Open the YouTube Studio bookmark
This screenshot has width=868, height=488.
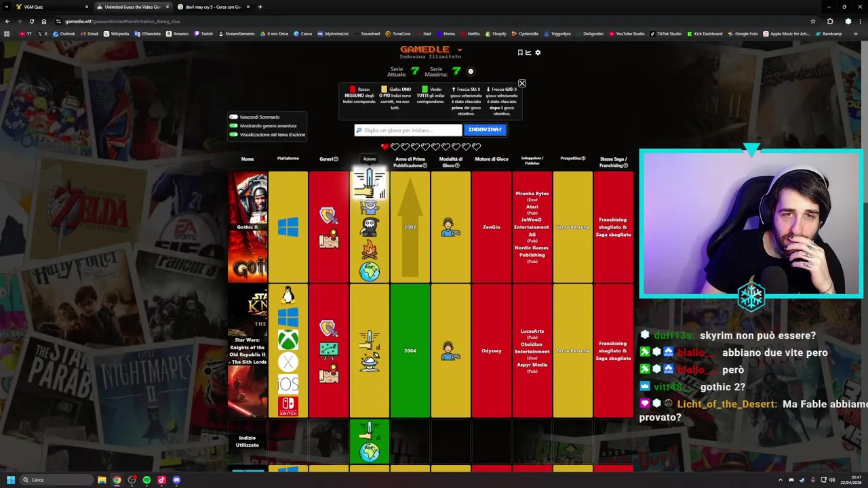[627, 34]
